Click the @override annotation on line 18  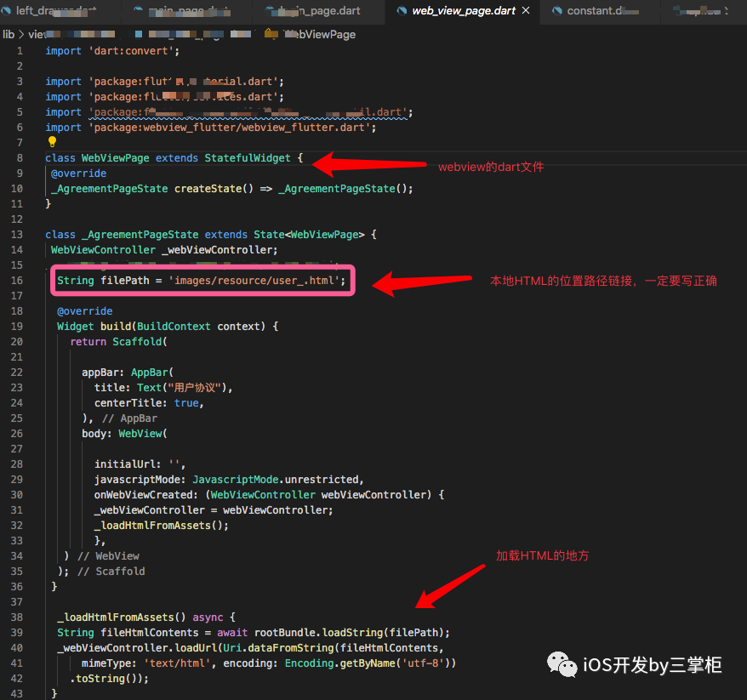(85, 311)
